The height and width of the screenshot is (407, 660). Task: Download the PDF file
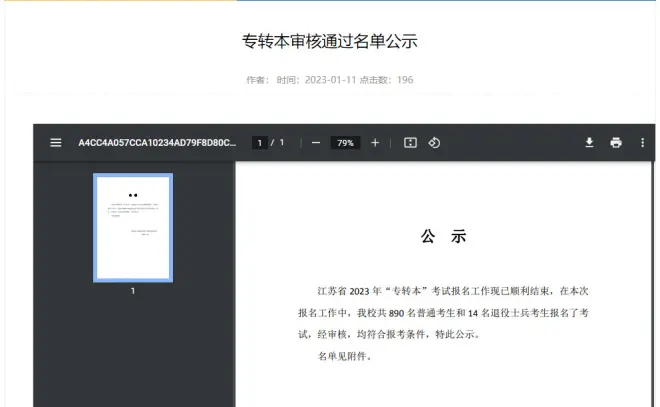point(590,143)
